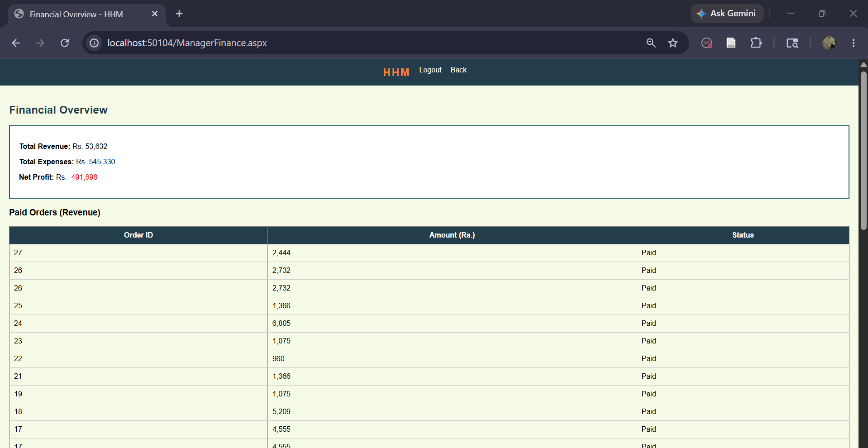Click Order ID 25 cell
This screenshot has height=448, width=868.
tap(138, 306)
